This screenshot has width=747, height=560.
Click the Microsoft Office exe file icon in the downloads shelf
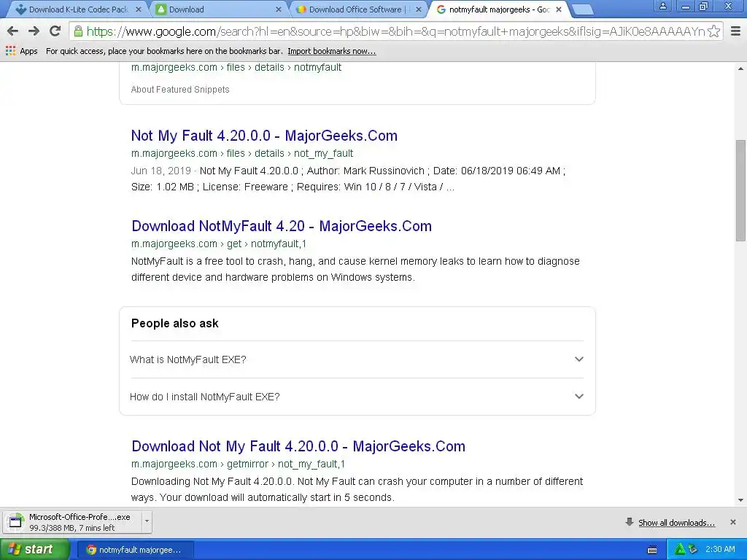(x=16, y=522)
